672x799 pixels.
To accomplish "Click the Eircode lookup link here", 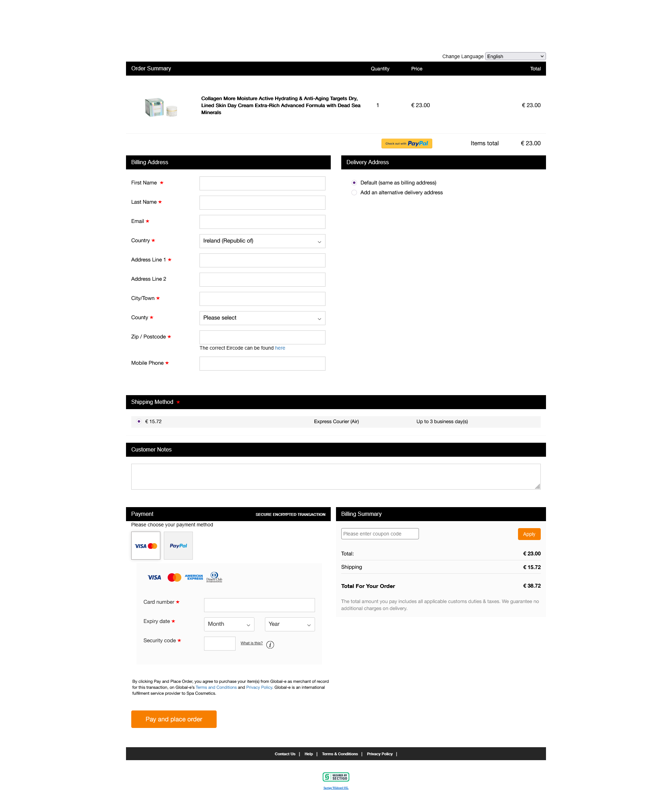I will click(281, 348).
